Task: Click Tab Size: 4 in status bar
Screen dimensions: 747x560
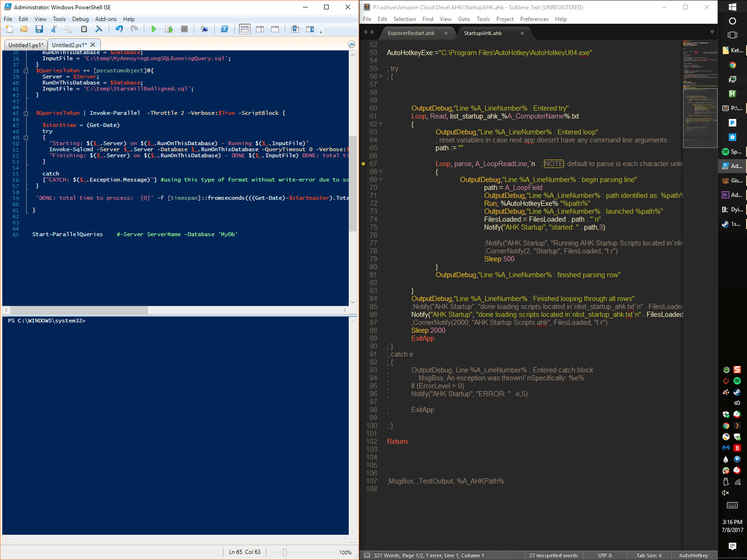Action: [648, 555]
